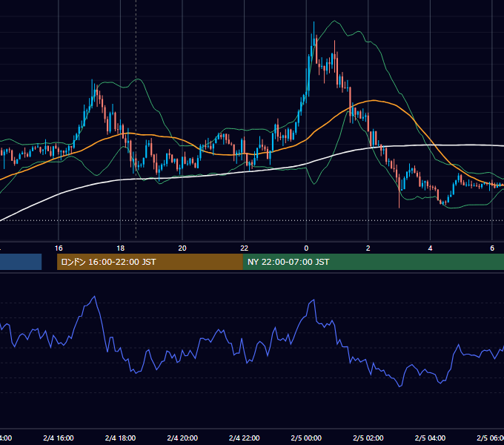This screenshot has height=445, width=504.
Task: Click the blue session bar left of London
Action: click(21, 262)
